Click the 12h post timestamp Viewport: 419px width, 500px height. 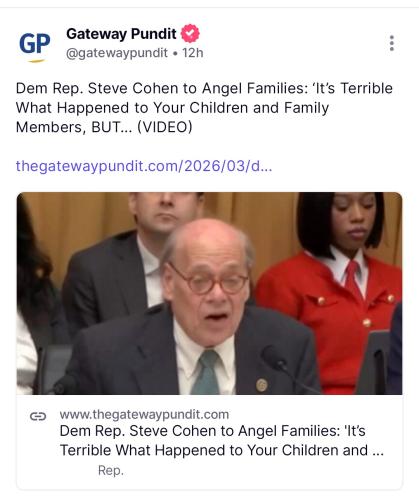click(192, 53)
